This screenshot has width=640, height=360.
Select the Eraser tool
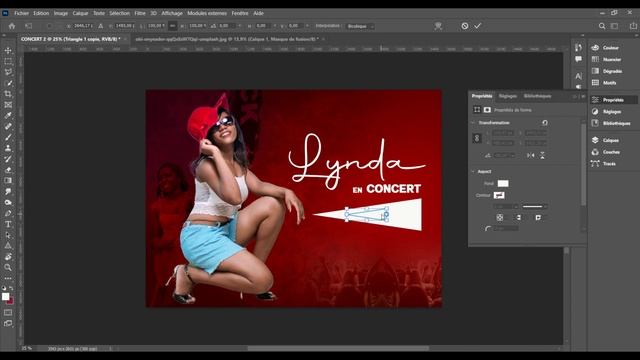click(x=8, y=170)
